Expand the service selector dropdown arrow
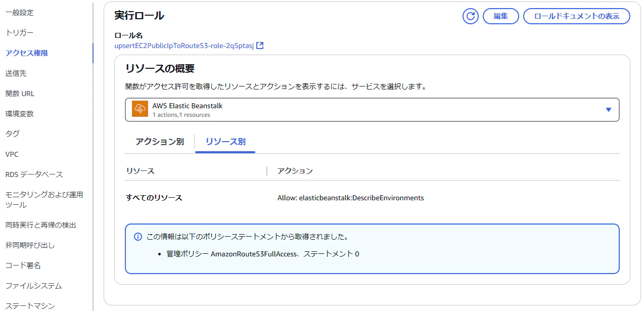The height and width of the screenshot is (311, 644). point(609,110)
